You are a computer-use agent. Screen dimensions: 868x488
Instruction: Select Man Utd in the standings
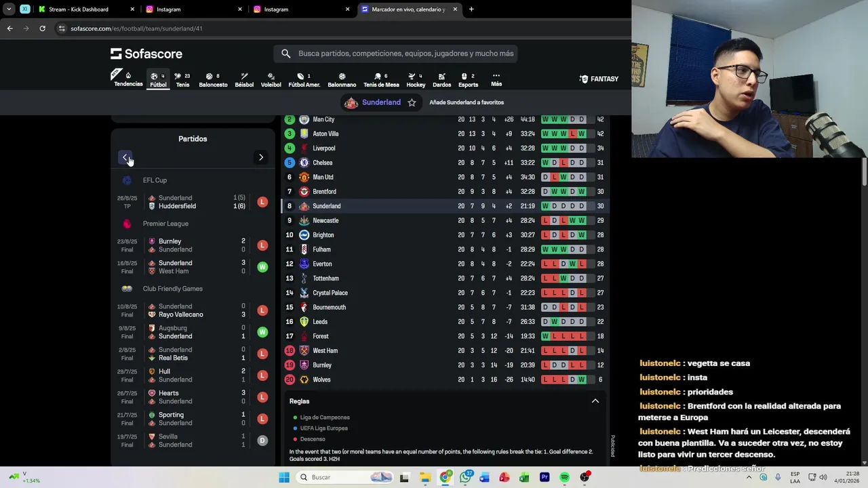point(445,178)
